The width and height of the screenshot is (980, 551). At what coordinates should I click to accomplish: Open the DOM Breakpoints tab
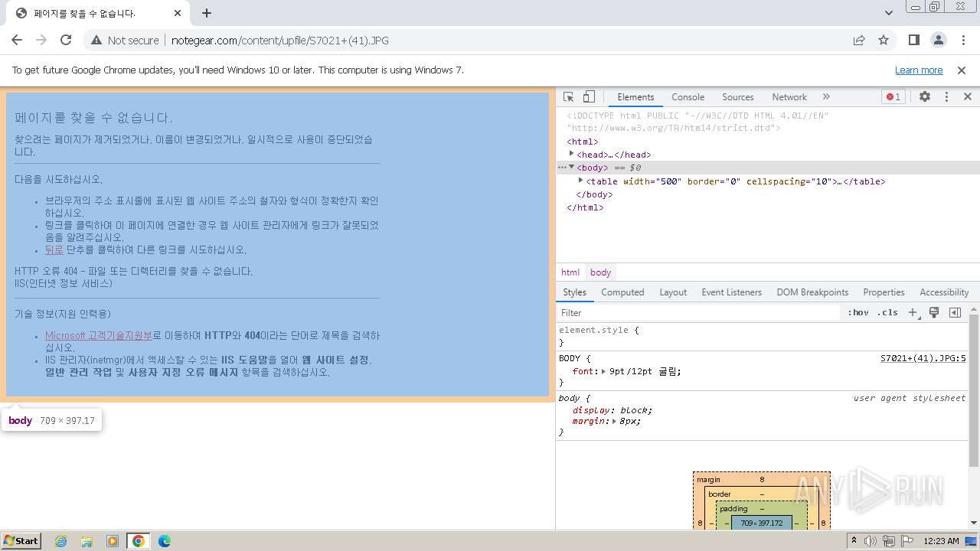[x=812, y=292]
